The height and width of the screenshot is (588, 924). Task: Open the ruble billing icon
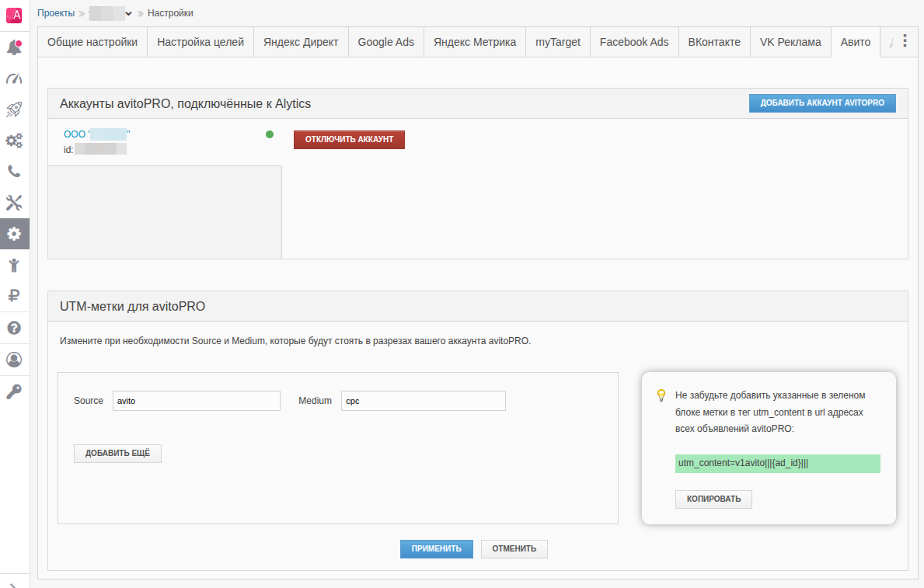point(14,296)
